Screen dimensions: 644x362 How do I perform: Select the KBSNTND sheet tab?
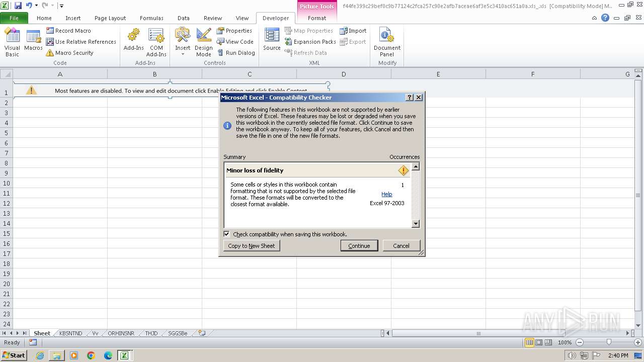[70, 333]
